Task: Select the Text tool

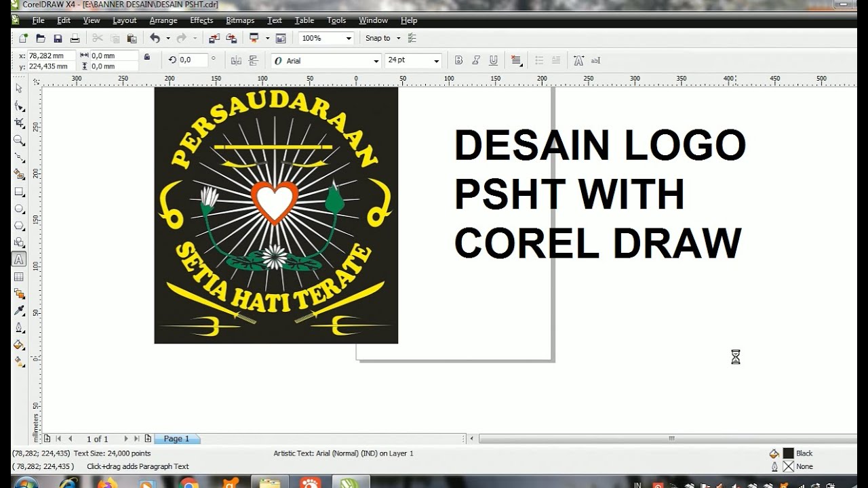Action: pos(19,260)
